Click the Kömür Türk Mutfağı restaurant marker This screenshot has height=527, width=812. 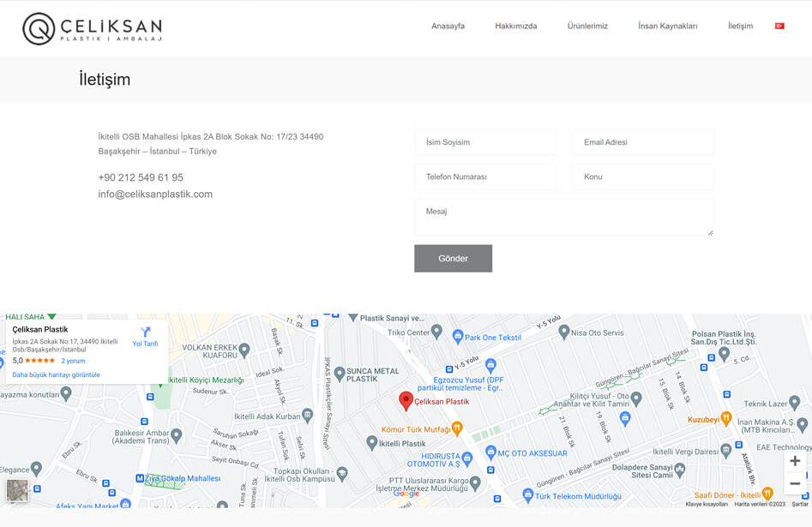click(x=458, y=428)
